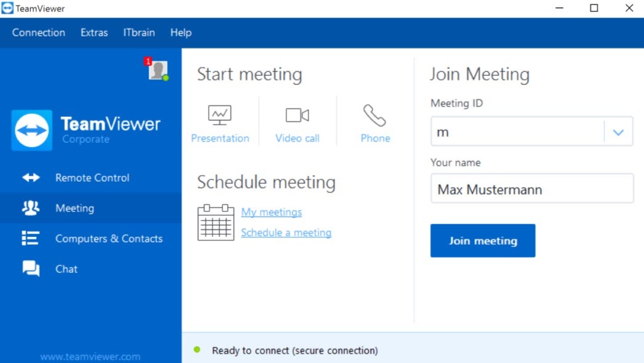Screen dimensions: 644x363
Task: Click the Video call label
Action: [x=297, y=138]
